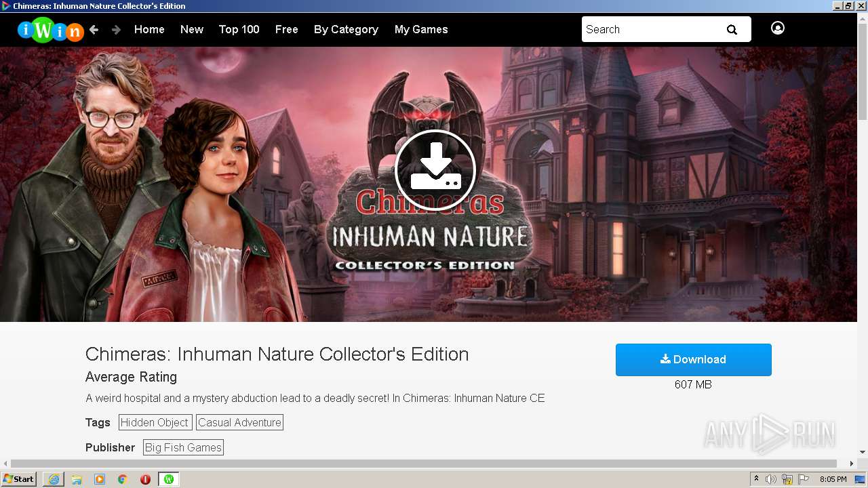Click the taskbar clock showing 8:05 PM
This screenshot has width=868, height=488.
(x=833, y=479)
